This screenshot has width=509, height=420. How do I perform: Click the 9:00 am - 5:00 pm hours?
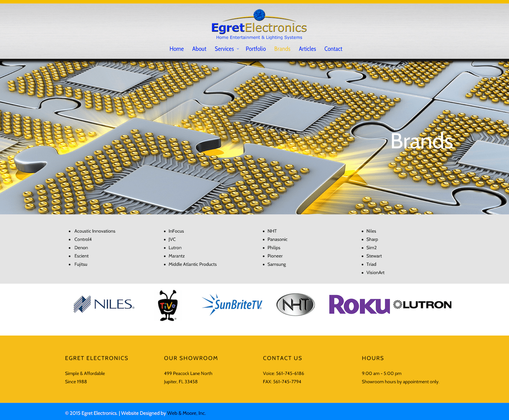point(382,373)
